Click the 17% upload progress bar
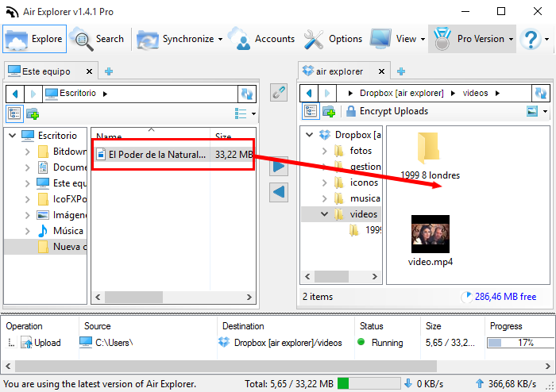The width and height of the screenshot is (556, 392). pyautogui.click(x=521, y=343)
